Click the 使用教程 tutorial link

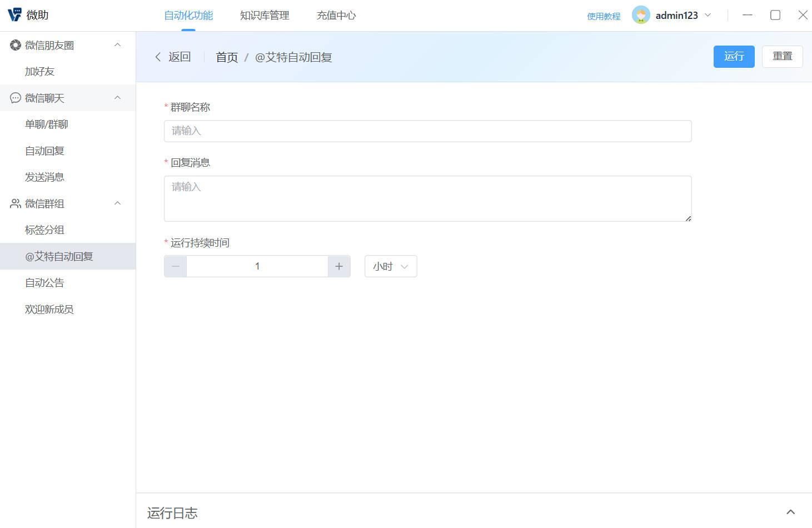click(x=604, y=16)
